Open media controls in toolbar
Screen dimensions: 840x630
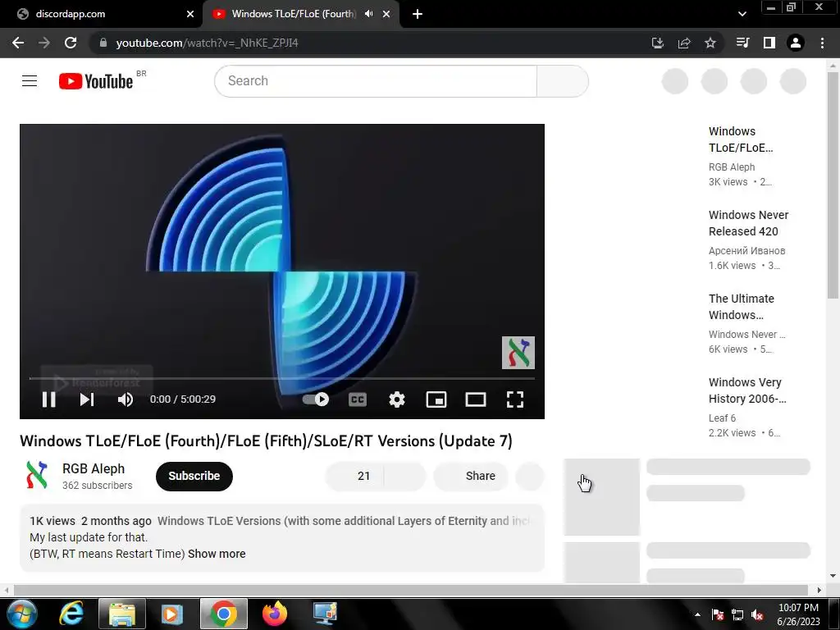click(x=742, y=43)
